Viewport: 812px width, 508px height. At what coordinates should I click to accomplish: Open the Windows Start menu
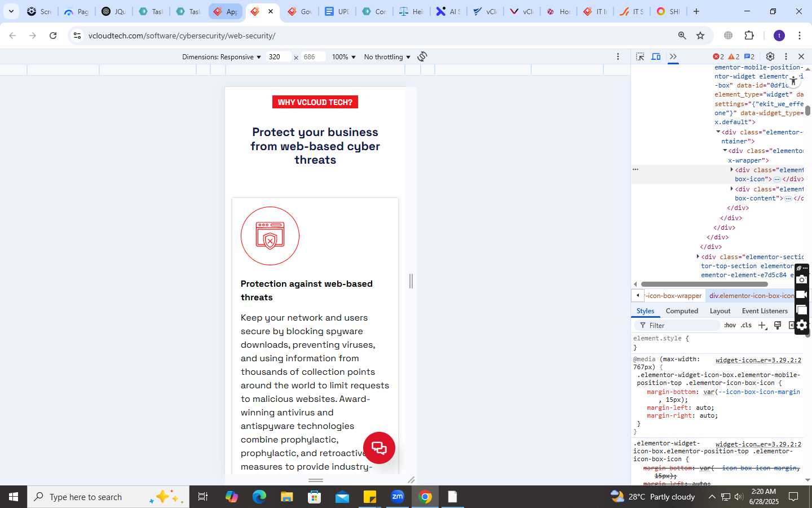tap(14, 497)
